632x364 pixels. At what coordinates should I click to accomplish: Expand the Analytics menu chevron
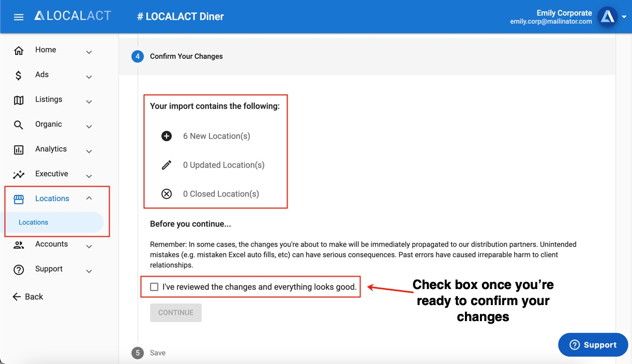(89, 151)
